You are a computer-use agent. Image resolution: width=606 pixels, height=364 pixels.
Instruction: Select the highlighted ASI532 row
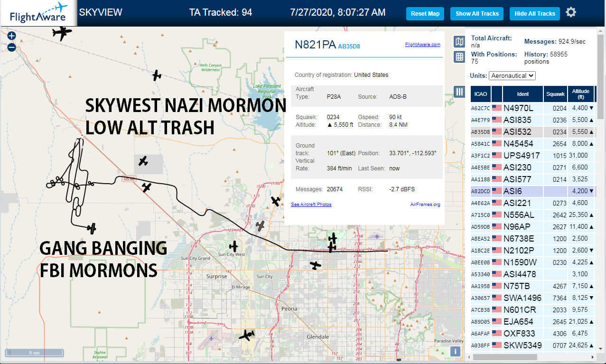[x=533, y=132]
